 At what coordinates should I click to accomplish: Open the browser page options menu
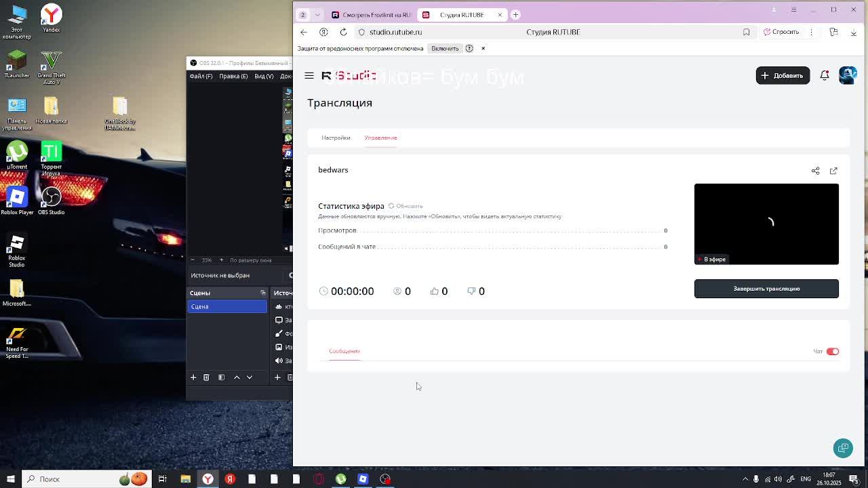811,32
